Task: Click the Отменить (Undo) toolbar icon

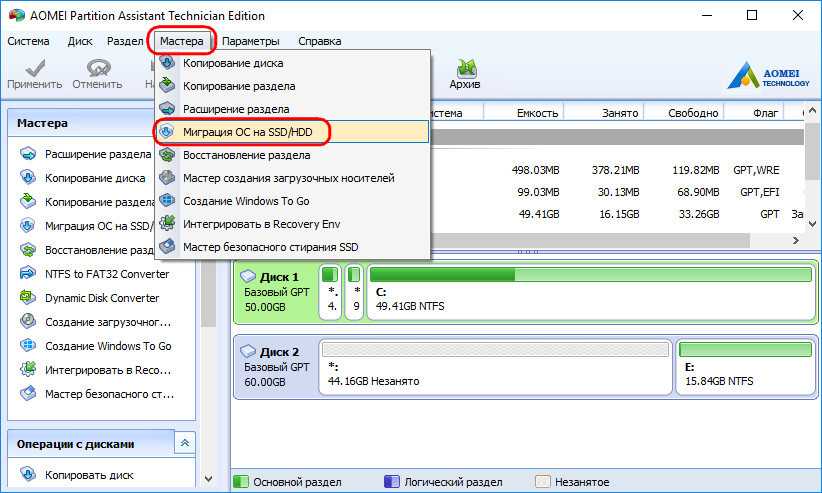Action: (97, 70)
